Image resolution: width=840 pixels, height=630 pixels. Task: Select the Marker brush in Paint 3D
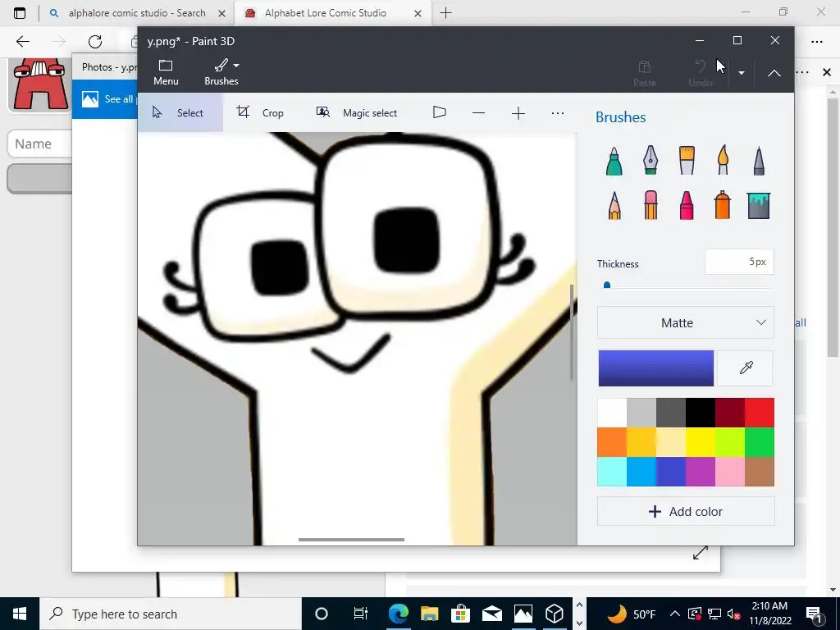tap(614, 161)
